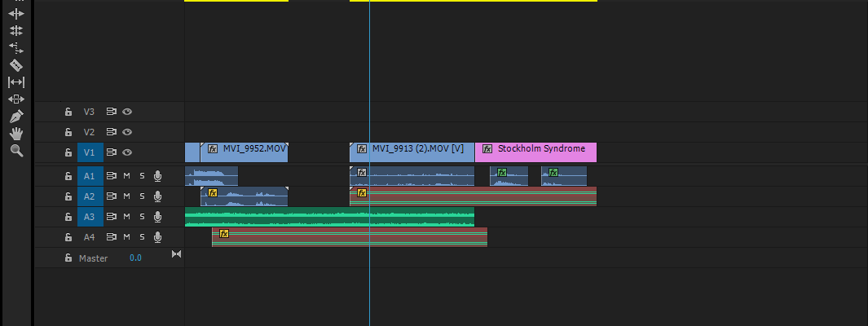Viewport: 868px width, 326px height.
Task: Select the green audio clip on A3
Action: pos(329,217)
